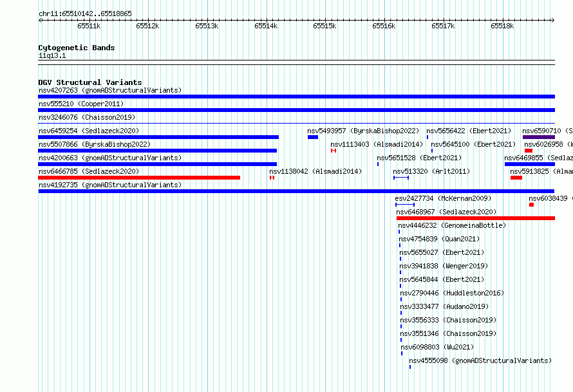The image size is (573, 392).
Task: Click the red nsv6466785 variant bar
Action: pyautogui.click(x=139, y=178)
